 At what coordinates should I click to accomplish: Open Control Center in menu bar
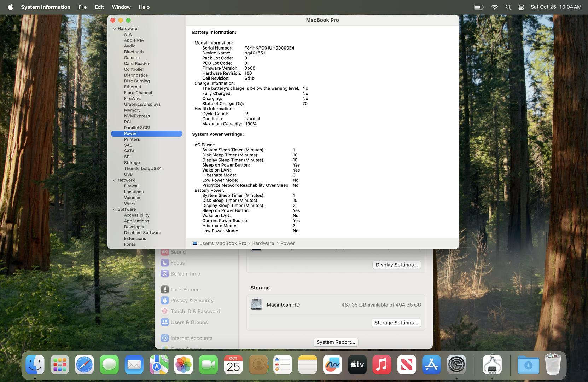(x=521, y=7)
